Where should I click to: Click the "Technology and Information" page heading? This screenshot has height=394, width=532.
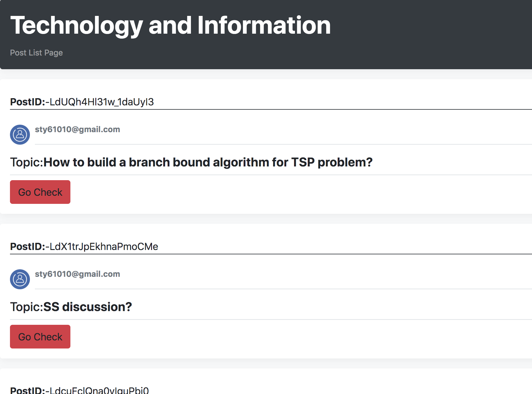click(170, 25)
